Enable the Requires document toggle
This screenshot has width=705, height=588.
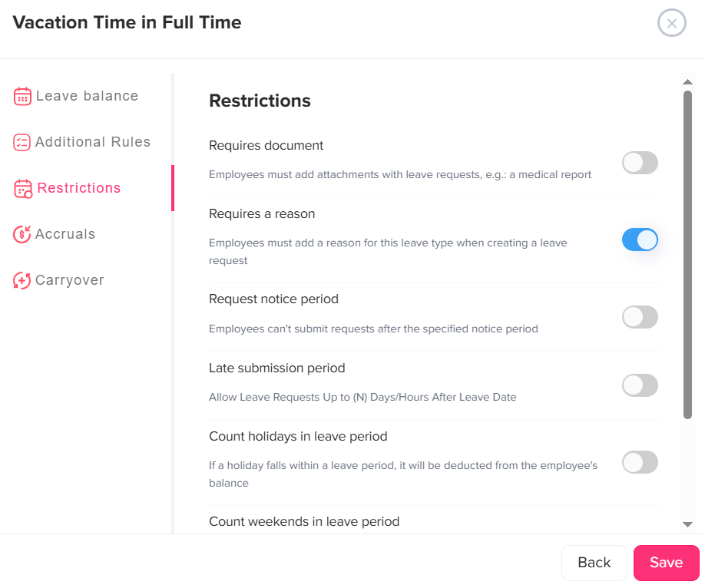click(x=640, y=163)
